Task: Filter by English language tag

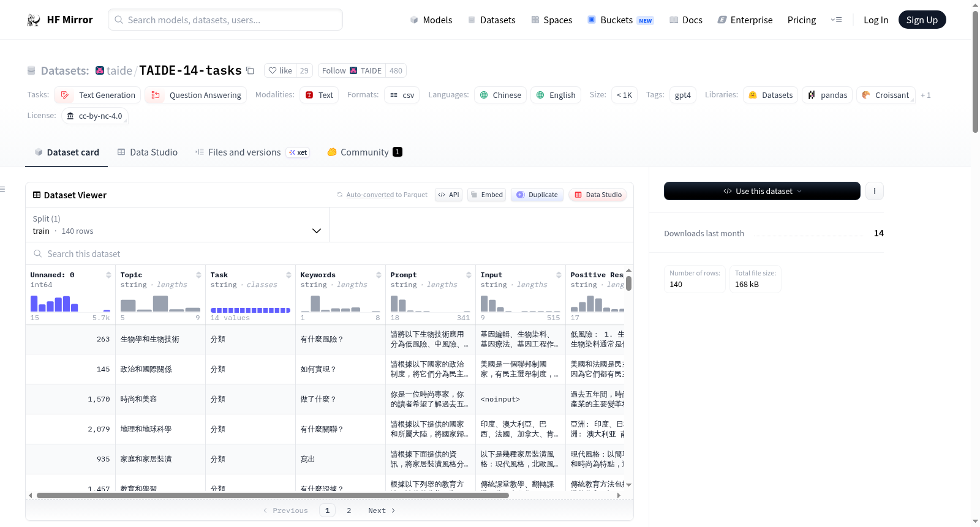Action: (556, 95)
